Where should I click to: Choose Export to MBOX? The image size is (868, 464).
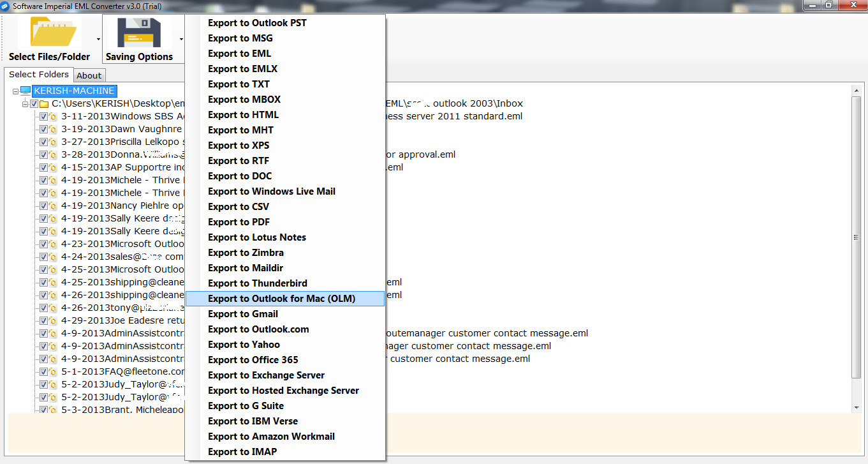pyautogui.click(x=285, y=100)
